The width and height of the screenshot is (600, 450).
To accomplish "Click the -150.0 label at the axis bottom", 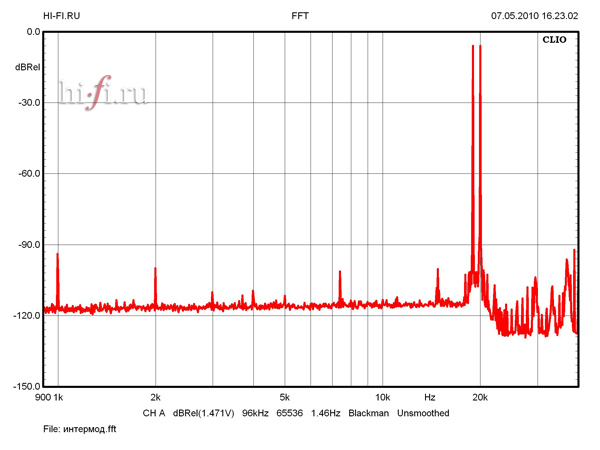I will coord(25,386).
